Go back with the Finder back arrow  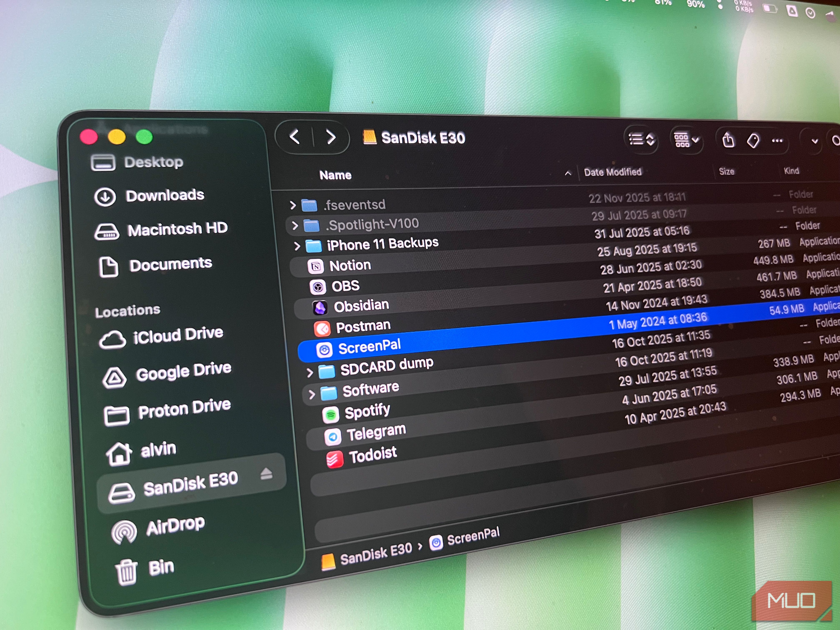(x=295, y=137)
